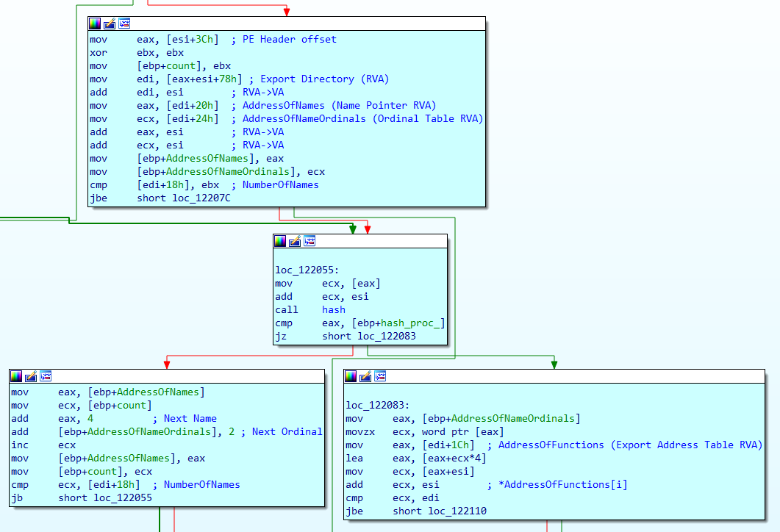
Task: Click the pencil edit icon on the PE Header block
Action: [x=110, y=24]
